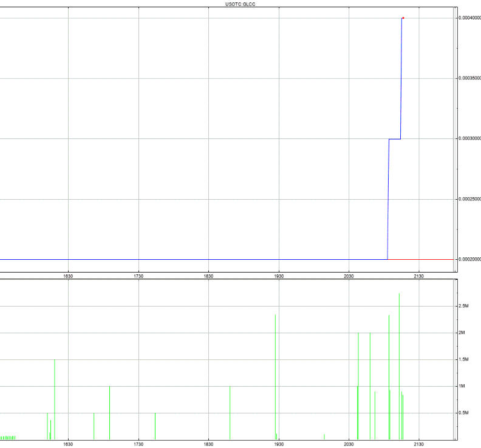This screenshot has width=481, height=448.
Task: Click the 0.00020000 price axis label
Action: tap(469, 259)
